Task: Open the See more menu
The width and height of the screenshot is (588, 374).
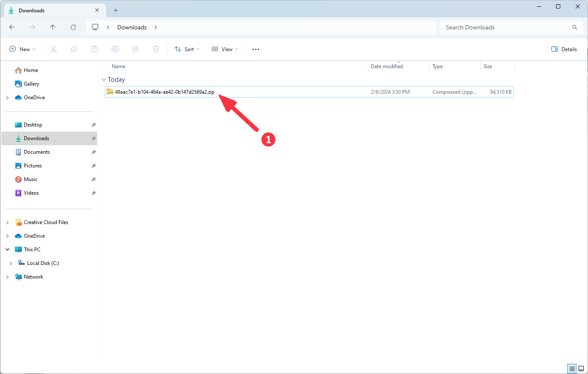Action: coord(255,49)
